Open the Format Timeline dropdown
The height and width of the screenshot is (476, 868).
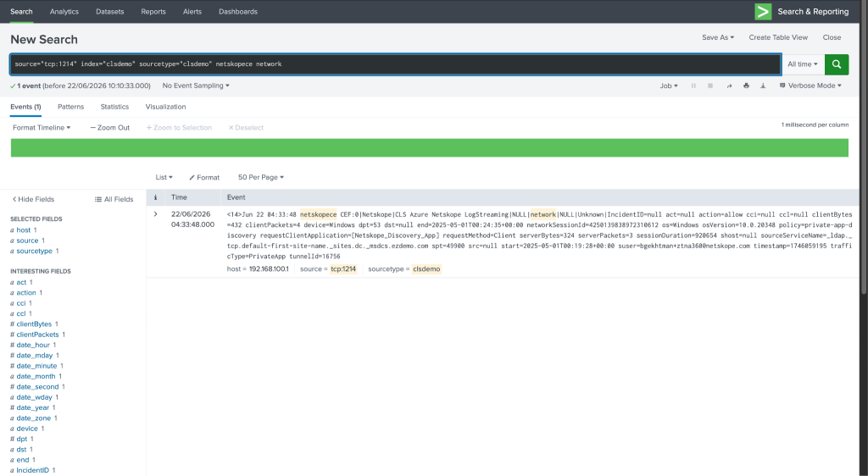[42, 128]
